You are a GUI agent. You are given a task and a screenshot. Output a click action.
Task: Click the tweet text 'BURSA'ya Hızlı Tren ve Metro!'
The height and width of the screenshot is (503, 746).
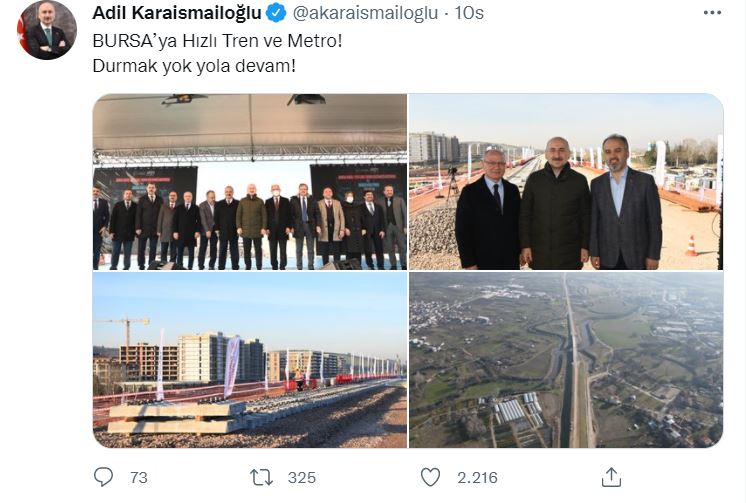click(217, 41)
